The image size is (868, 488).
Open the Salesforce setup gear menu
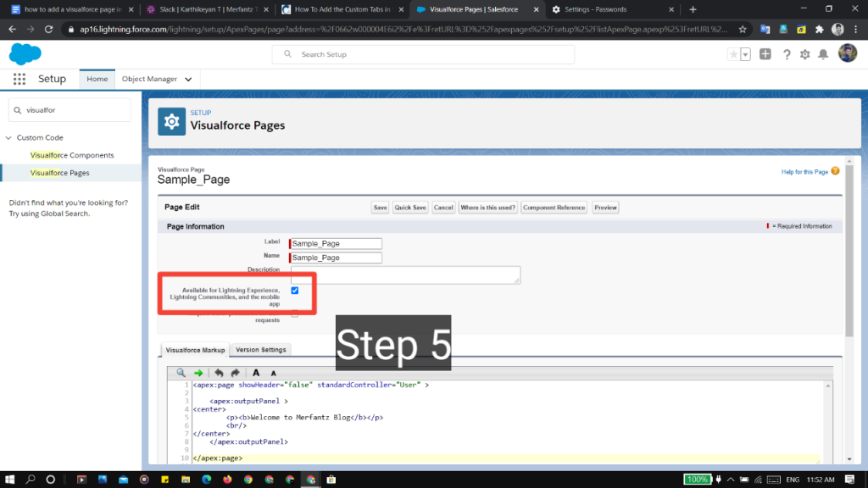point(804,54)
